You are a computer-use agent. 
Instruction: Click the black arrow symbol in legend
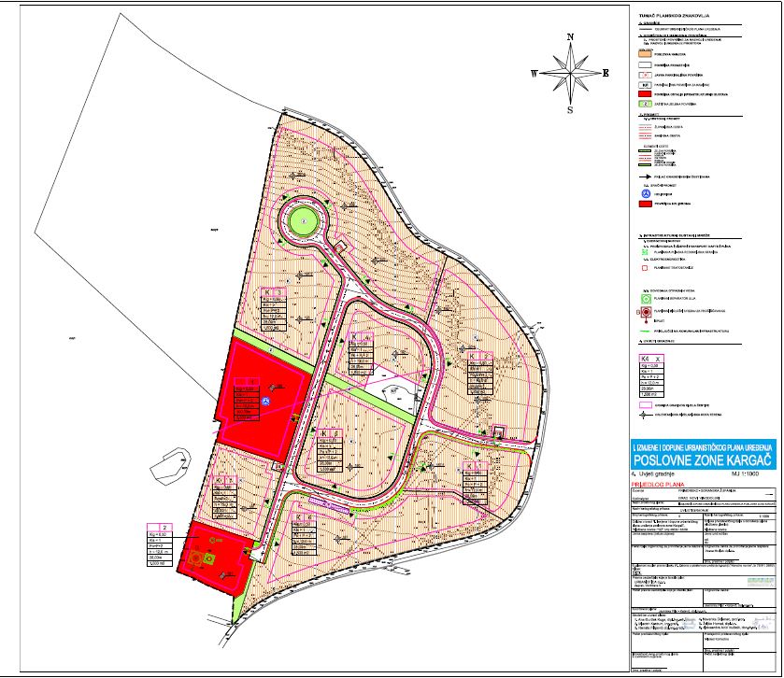[645, 175]
